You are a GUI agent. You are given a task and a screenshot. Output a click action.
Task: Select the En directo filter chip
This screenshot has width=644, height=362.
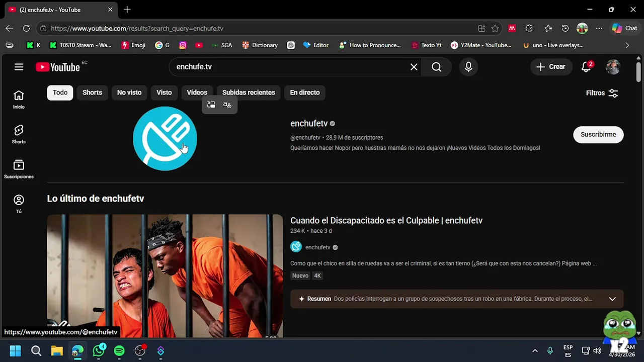[x=305, y=93]
